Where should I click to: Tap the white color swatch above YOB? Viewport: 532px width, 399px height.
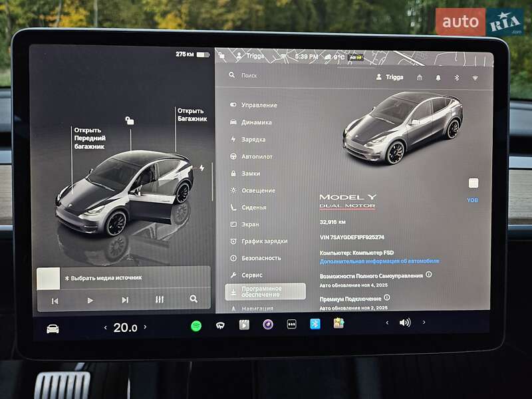click(x=473, y=183)
